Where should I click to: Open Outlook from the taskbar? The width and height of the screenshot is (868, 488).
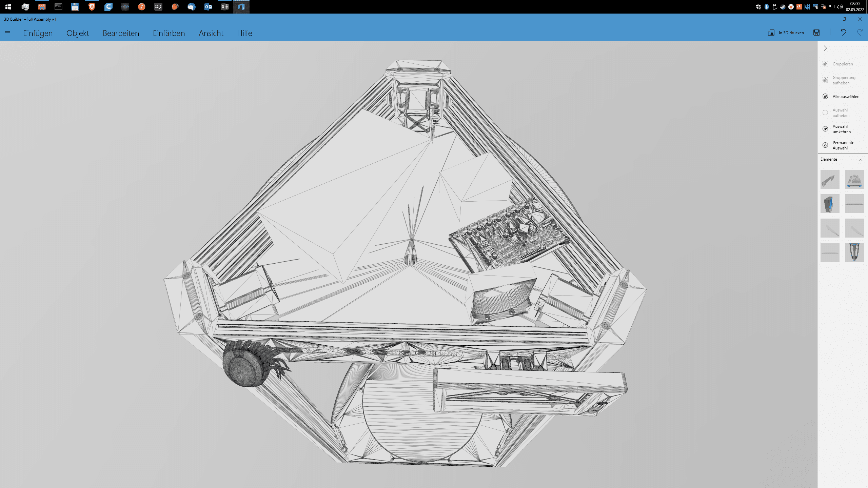pos(208,7)
